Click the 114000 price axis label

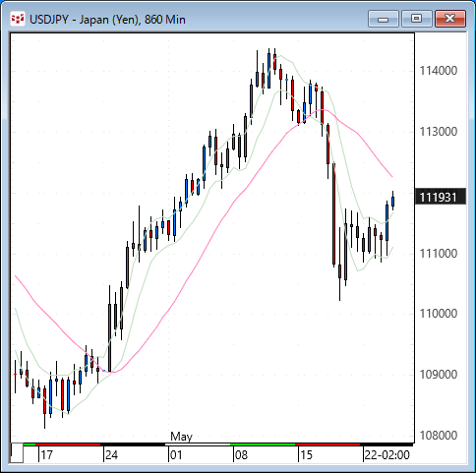point(439,71)
